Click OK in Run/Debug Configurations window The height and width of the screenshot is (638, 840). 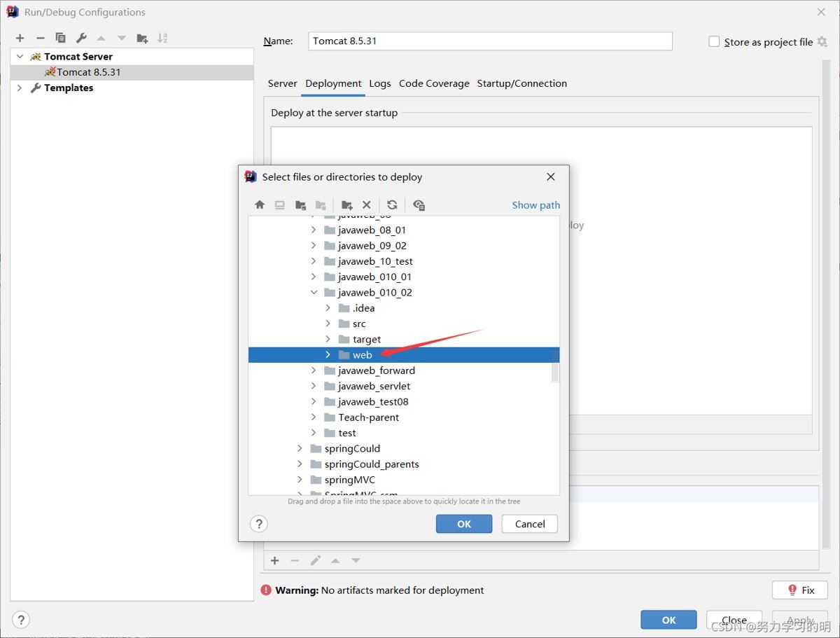tap(668, 620)
